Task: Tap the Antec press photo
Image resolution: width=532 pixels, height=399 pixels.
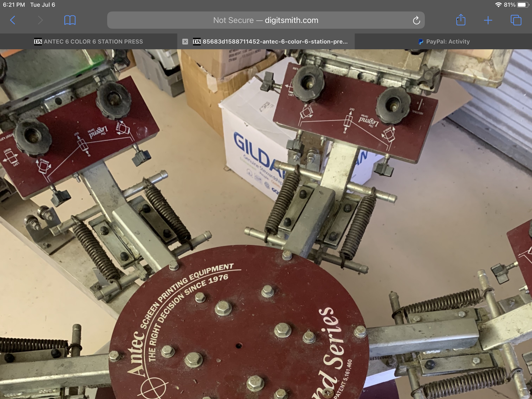Action: (x=266, y=224)
